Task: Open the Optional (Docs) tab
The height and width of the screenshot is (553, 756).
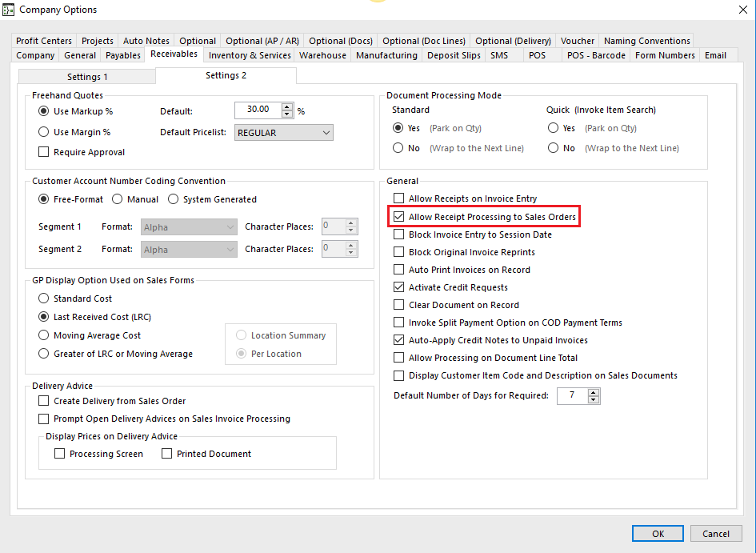Action: click(x=341, y=41)
